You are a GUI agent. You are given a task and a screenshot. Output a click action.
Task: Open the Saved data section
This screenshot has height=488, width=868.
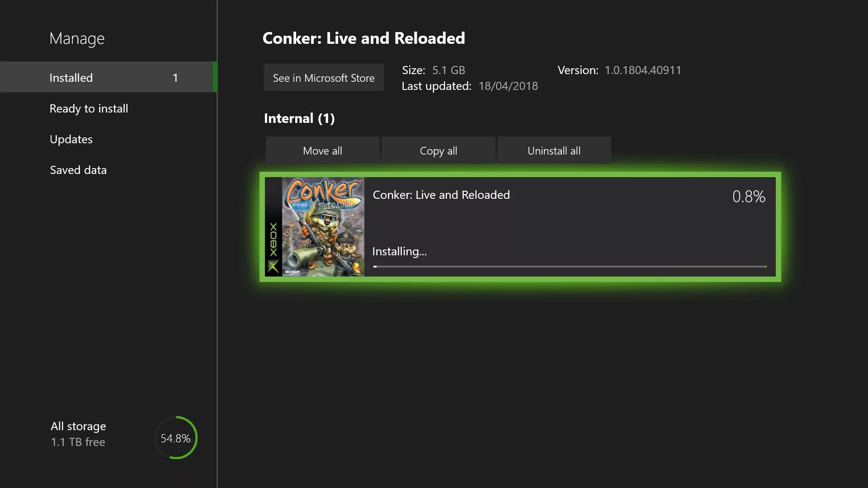[78, 170]
